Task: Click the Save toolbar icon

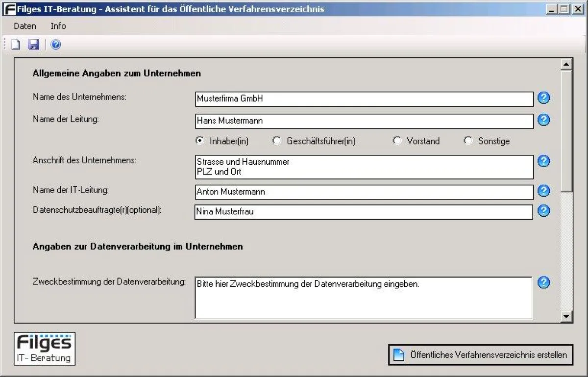Action: 33,45
